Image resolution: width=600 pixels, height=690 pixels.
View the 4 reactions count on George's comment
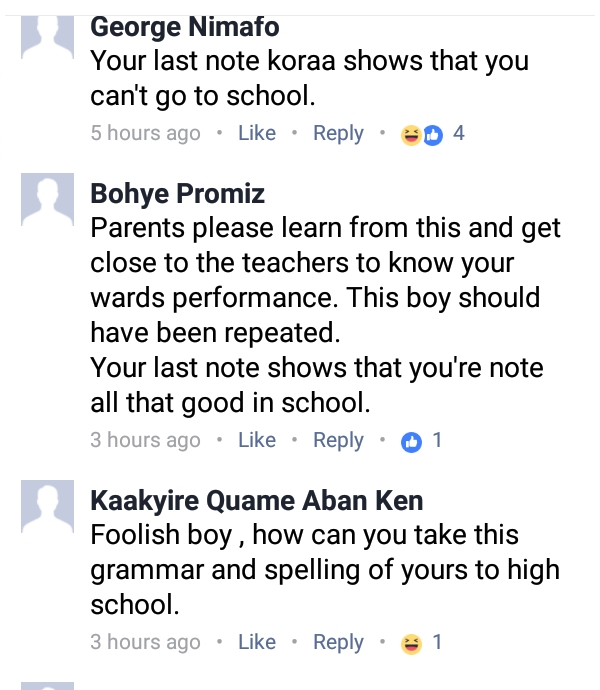[x=459, y=133]
